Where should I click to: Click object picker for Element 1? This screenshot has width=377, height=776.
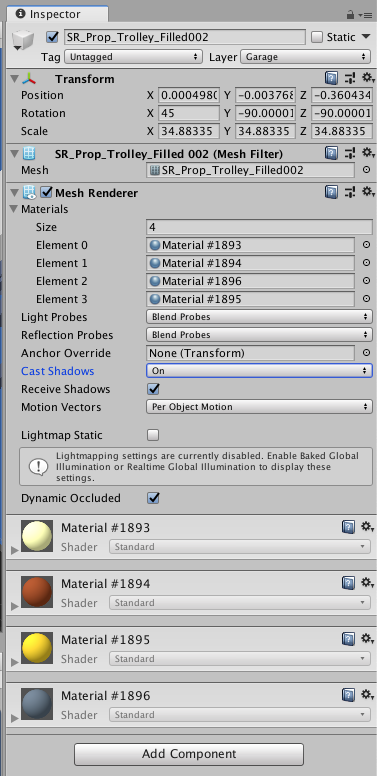click(x=367, y=263)
